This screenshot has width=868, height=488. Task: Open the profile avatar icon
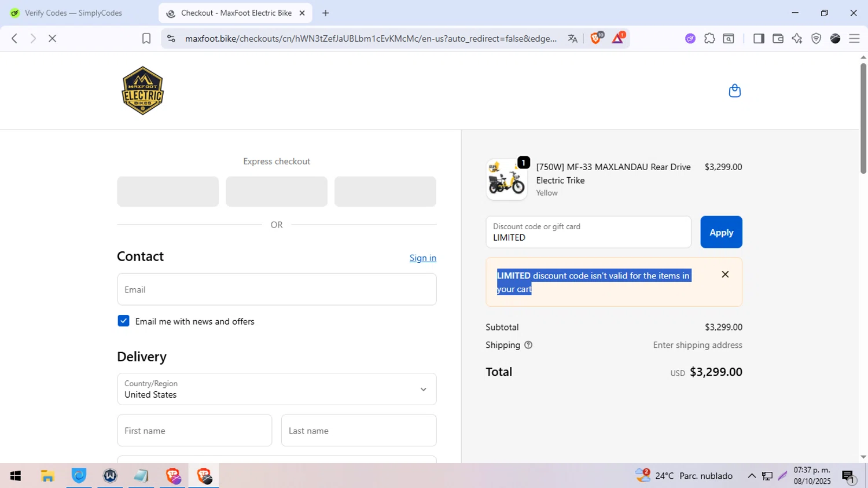click(x=835, y=38)
